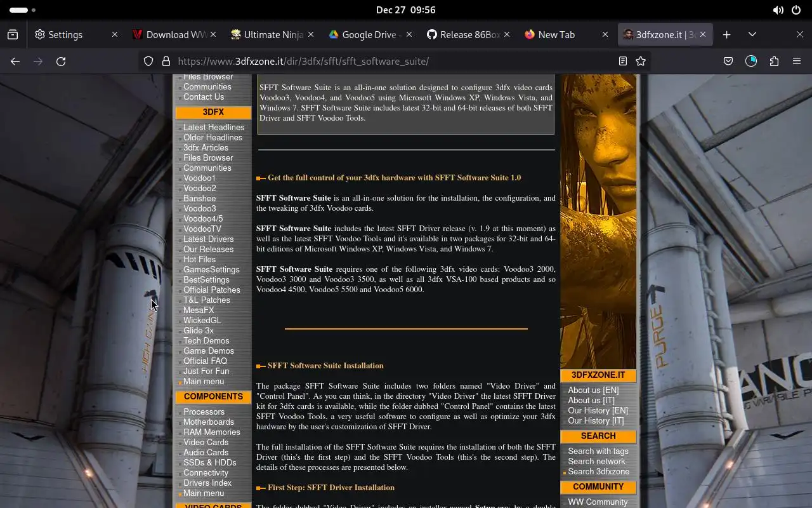
Task: Open a new tab with plus button
Action: click(x=727, y=35)
